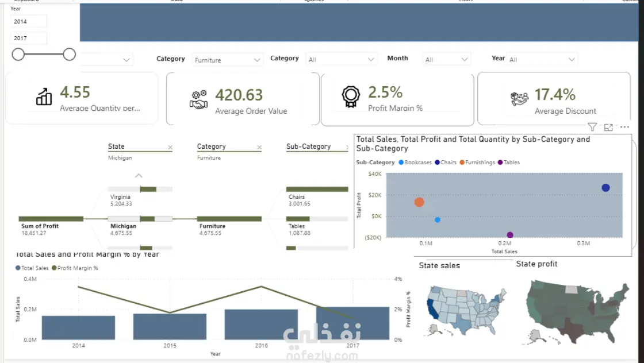Click California on the State sales map

tap(434, 309)
